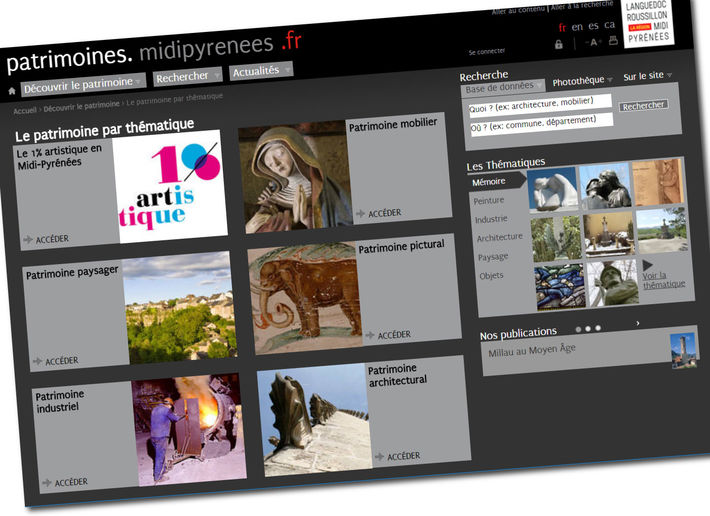This screenshot has width=710, height=516.
Task: Switch language to fr
Action: tap(562, 28)
